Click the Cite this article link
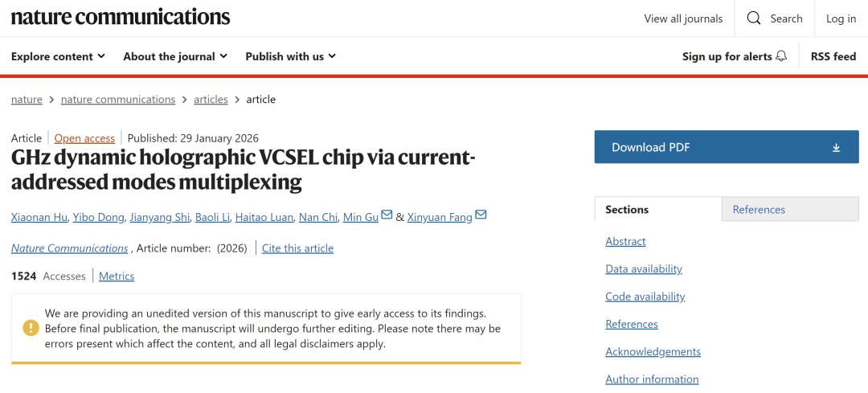This screenshot has width=868, height=393. pyautogui.click(x=297, y=248)
